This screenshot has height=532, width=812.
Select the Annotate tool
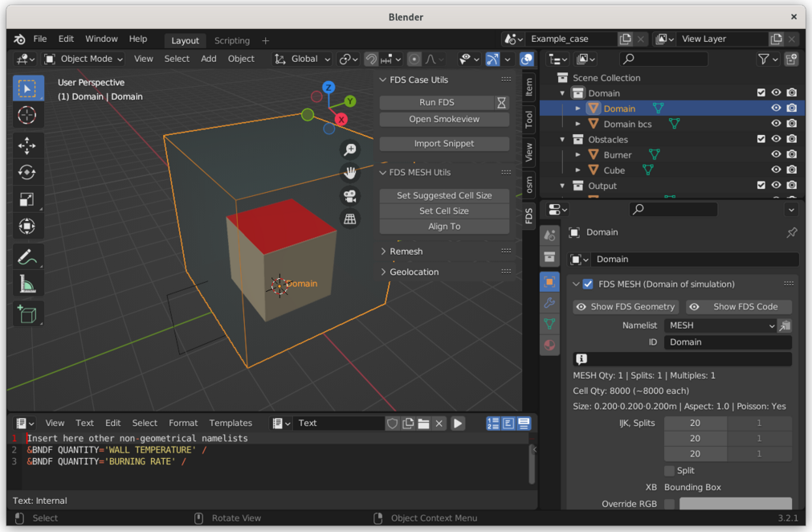(x=27, y=256)
